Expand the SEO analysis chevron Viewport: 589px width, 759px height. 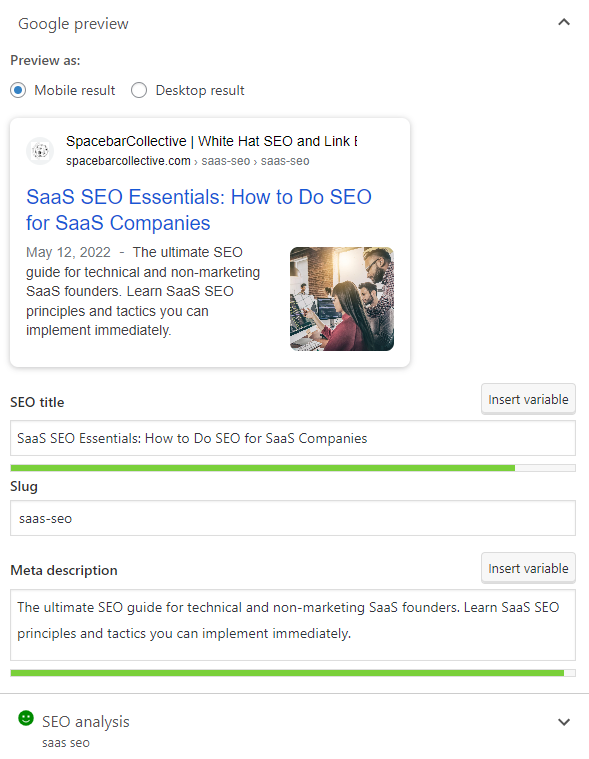coord(564,722)
